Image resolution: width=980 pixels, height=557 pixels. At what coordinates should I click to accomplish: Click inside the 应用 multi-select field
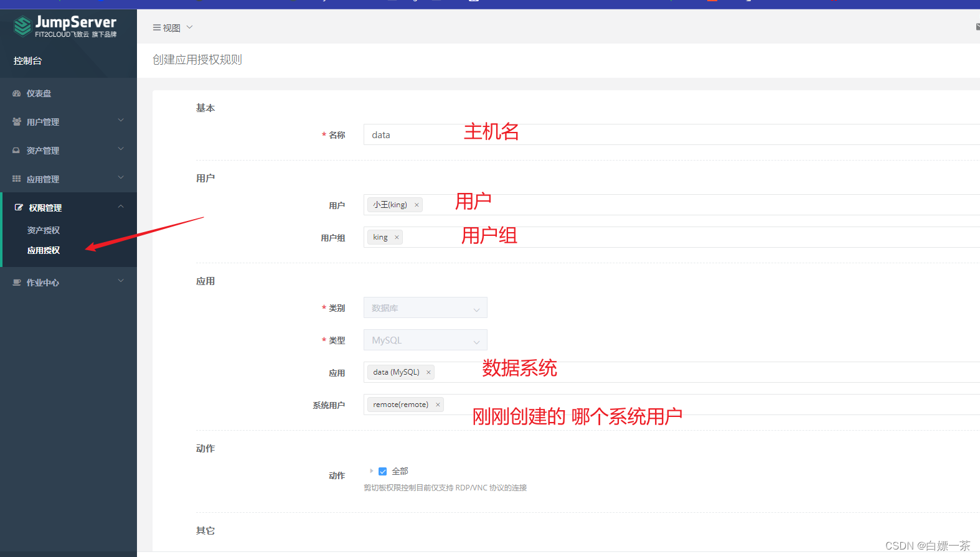point(672,372)
